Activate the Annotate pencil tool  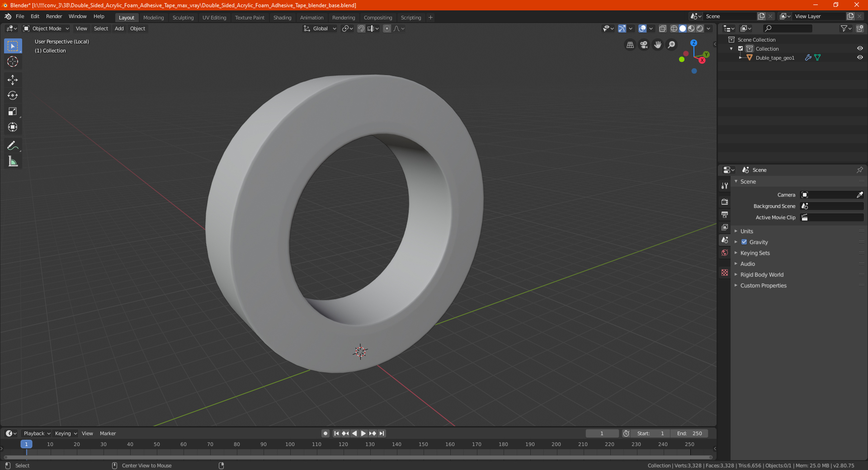tap(13, 146)
